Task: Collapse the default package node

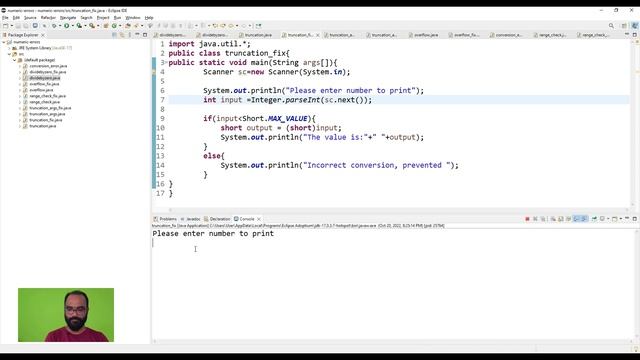Action: point(14,60)
